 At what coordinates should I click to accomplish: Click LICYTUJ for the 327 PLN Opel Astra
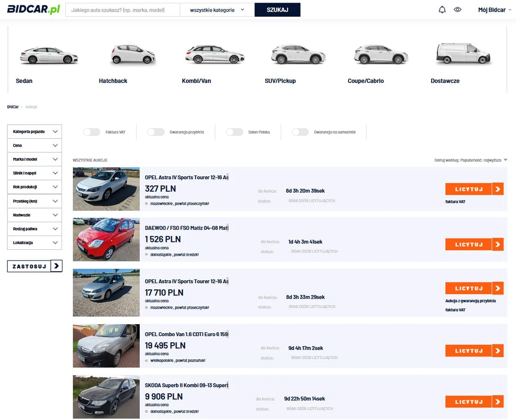pos(469,189)
